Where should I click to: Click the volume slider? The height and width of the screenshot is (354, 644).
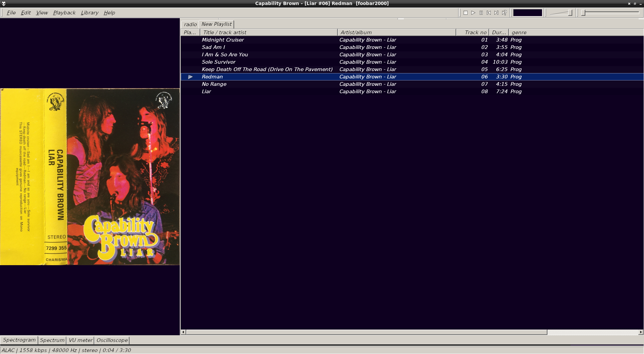coord(561,13)
